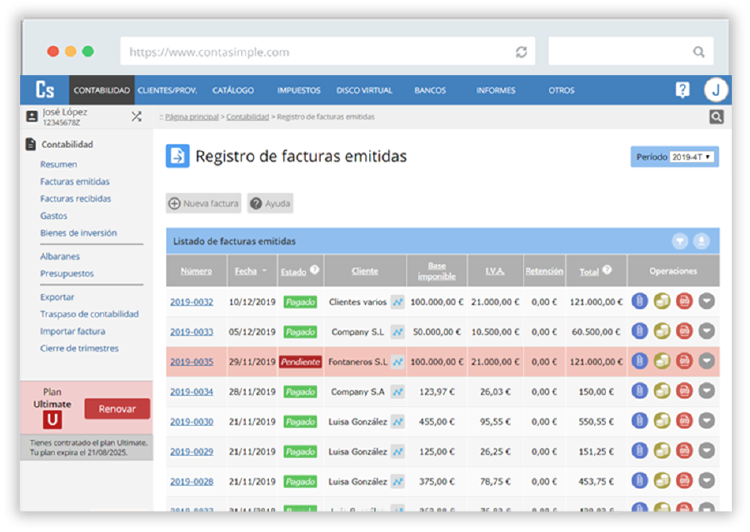The height and width of the screenshot is (532, 750).
Task: Click the chart icon next to Clientes varios
Action: click(x=397, y=301)
